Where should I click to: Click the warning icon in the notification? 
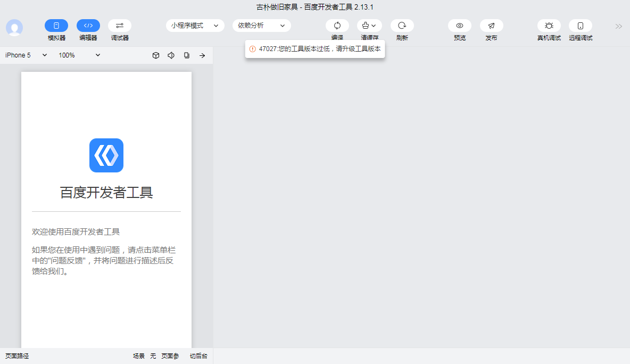(x=252, y=49)
